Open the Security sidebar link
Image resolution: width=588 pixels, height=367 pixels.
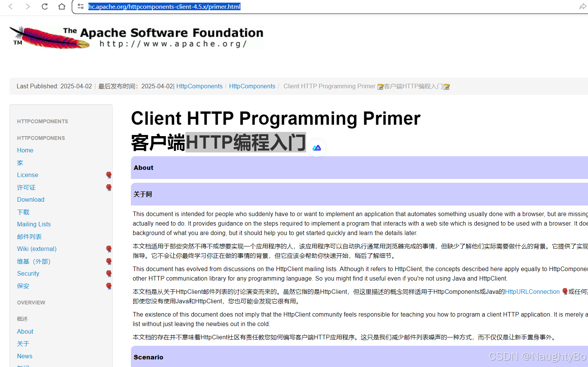[x=28, y=273]
